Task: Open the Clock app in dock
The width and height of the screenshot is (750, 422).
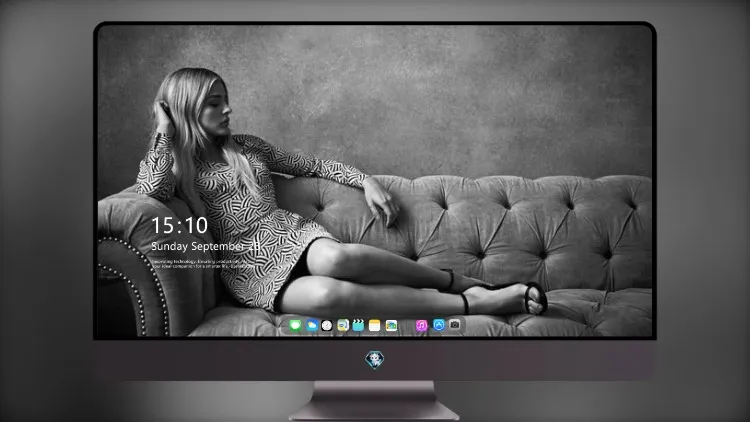Action: click(x=327, y=326)
